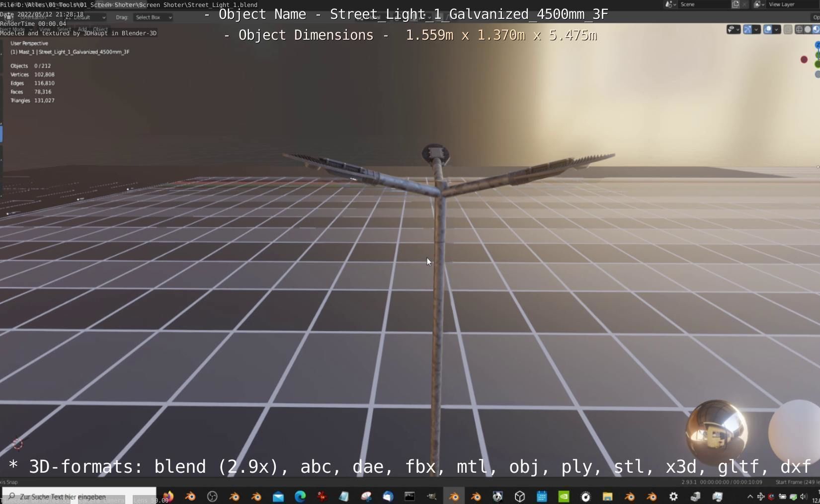Click the Faces 78,316 statistic

[x=31, y=92]
